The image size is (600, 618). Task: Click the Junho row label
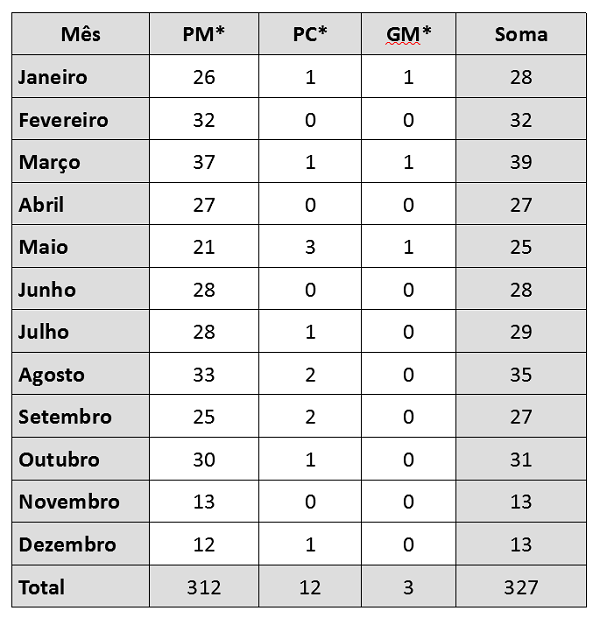47,290
